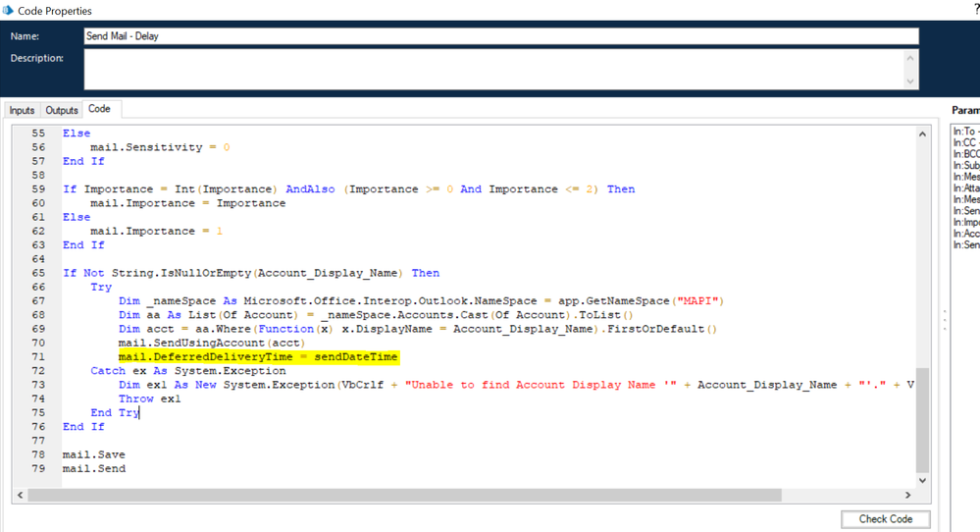980x532 pixels.
Task: Click the 'Try' keyword on line 66
Action: click(x=101, y=287)
